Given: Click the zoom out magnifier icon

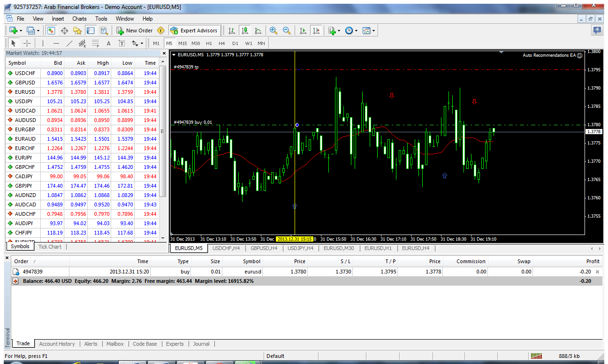Looking at the screenshot, I should [287, 30].
